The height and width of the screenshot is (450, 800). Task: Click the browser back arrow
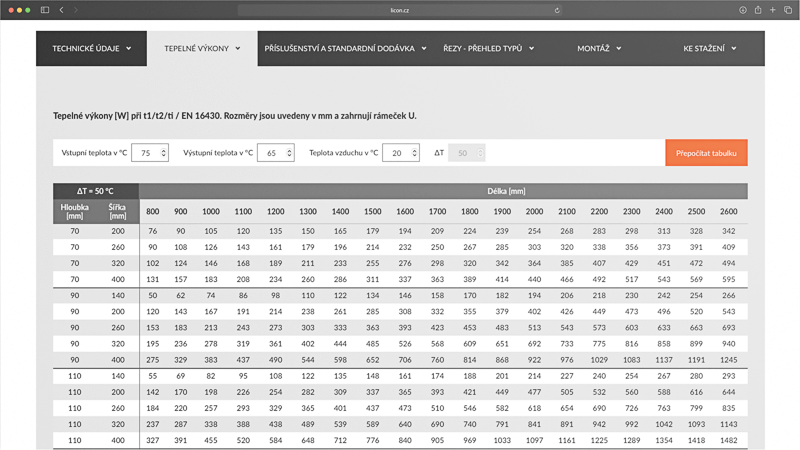(61, 9)
